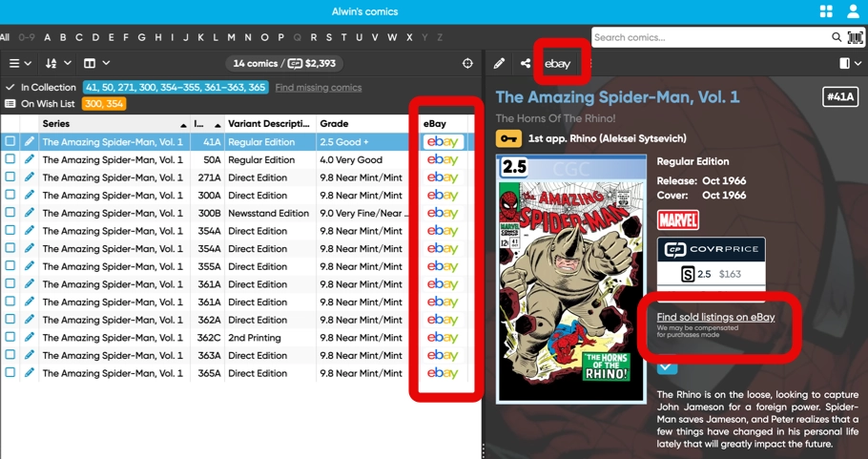Viewport: 868px width, 459px height.
Task: Click the search magnifier icon
Action: pos(837,37)
